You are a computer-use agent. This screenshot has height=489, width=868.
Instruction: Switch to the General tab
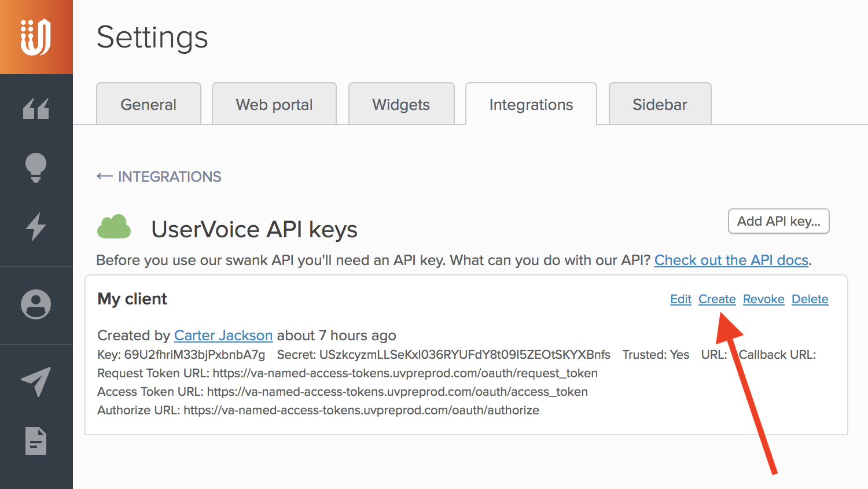point(148,104)
